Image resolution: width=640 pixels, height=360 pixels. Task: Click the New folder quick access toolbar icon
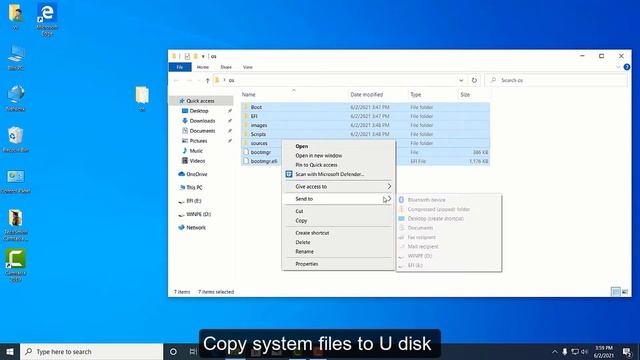pos(196,56)
